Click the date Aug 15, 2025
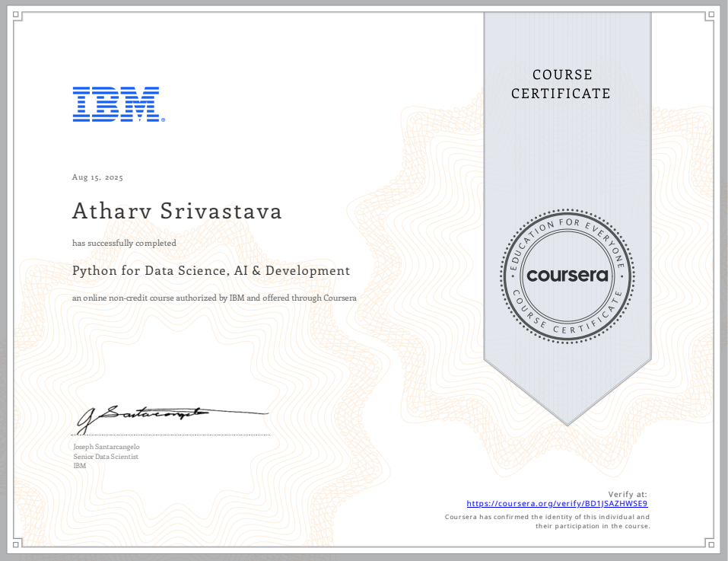The width and height of the screenshot is (728, 561). [x=96, y=177]
